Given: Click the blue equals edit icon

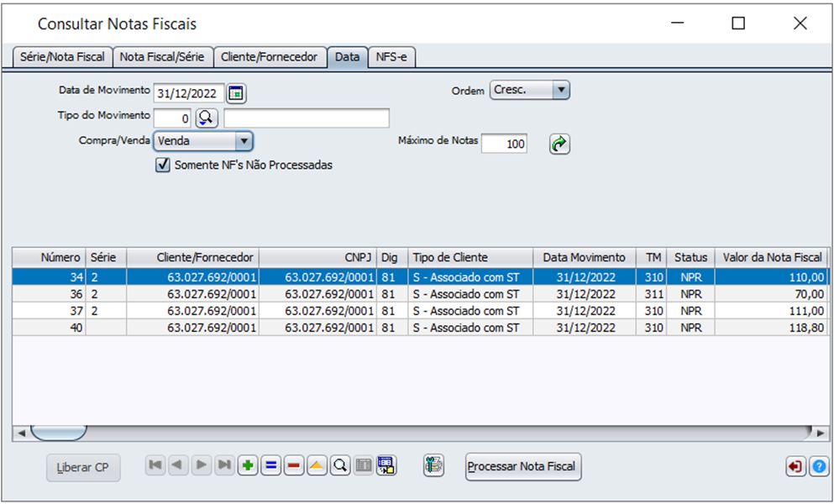Looking at the screenshot, I should 270,465.
